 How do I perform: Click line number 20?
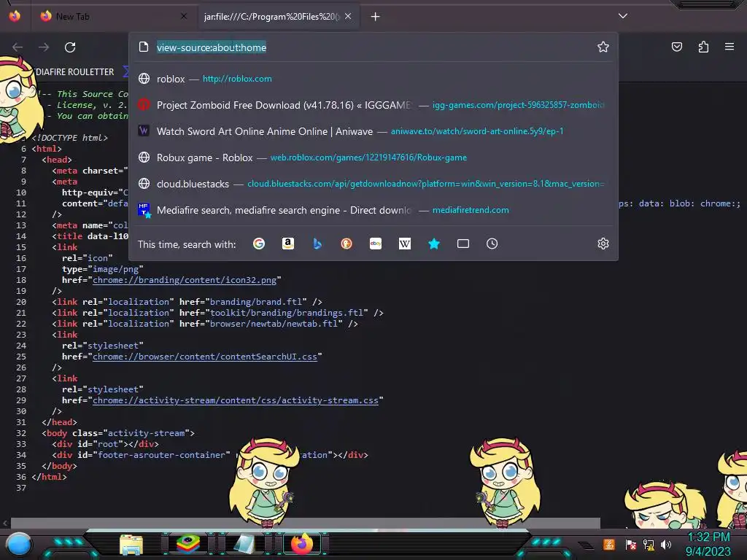21,302
